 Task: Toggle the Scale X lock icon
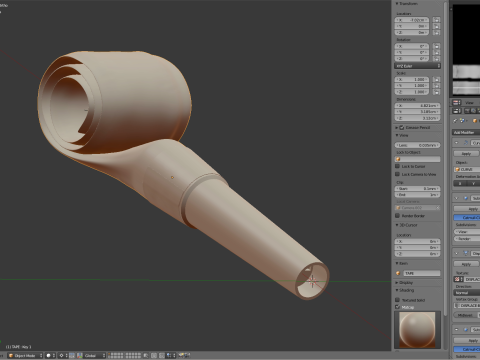point(436,79)
